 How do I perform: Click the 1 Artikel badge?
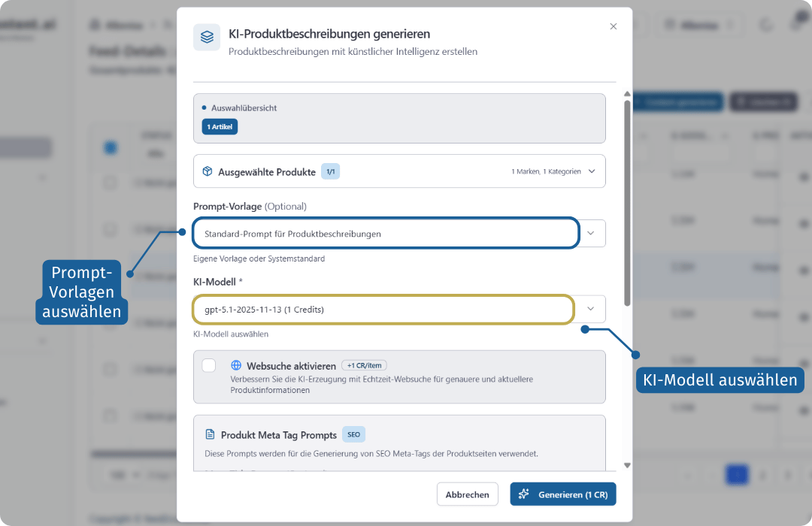point(220,127)
